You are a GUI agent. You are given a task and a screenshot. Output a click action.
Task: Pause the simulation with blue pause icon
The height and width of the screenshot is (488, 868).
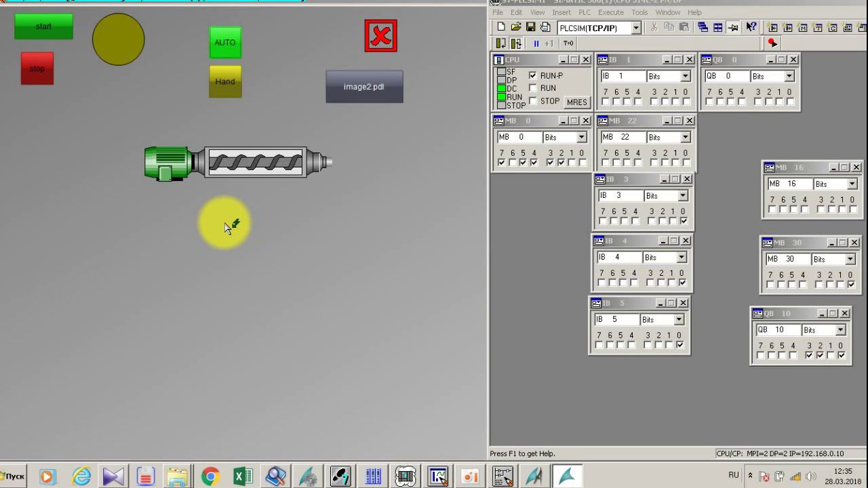click(536, 43)
